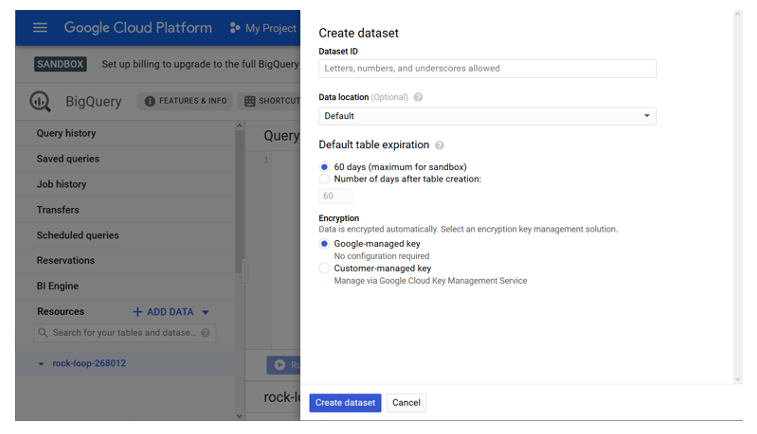Click the left navigation panel scrollbar
The image size is (757, 434).
[x=239, y=202]
